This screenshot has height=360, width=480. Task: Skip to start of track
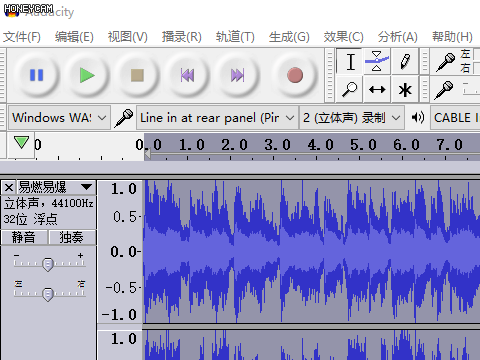coord(187,75)
